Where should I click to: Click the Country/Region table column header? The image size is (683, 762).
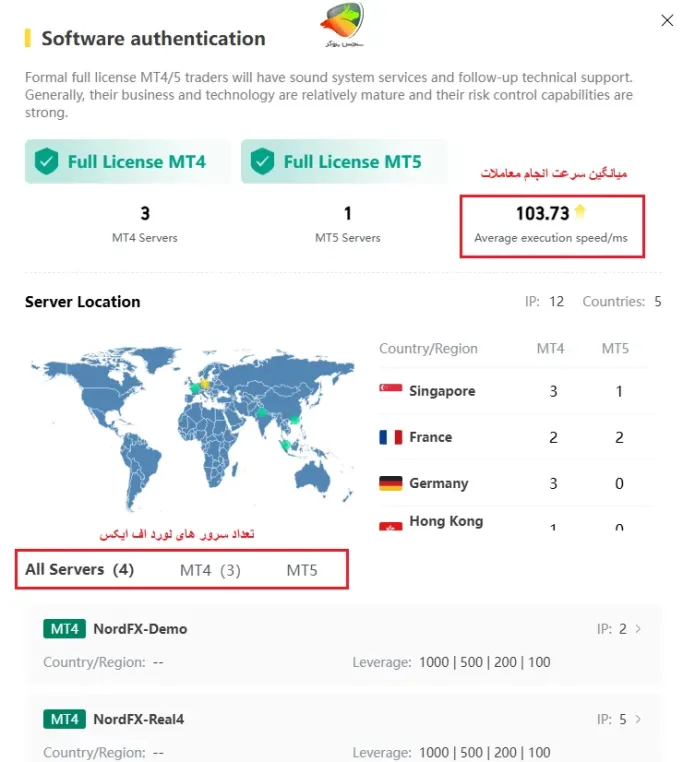point(428,348)
